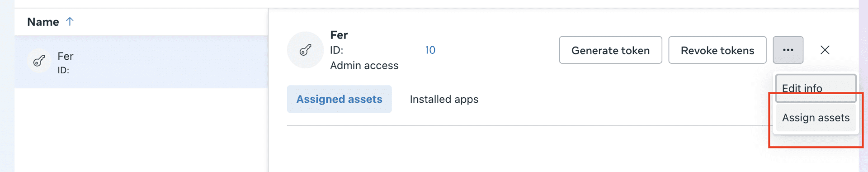Click the Fer title in details panel
Image resolution: width=868 pixels, height=172 pixels.
[x=339, y=35]
